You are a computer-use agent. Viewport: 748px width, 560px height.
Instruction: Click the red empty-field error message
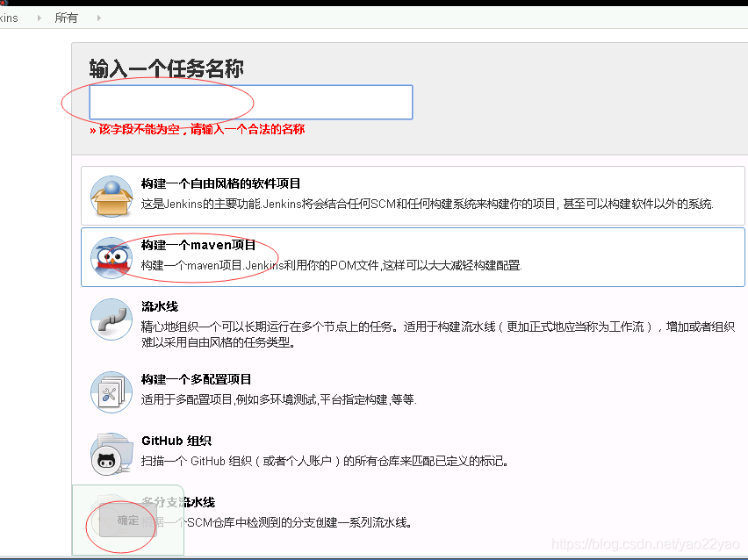pyautogui.click(x=197, y=129)
